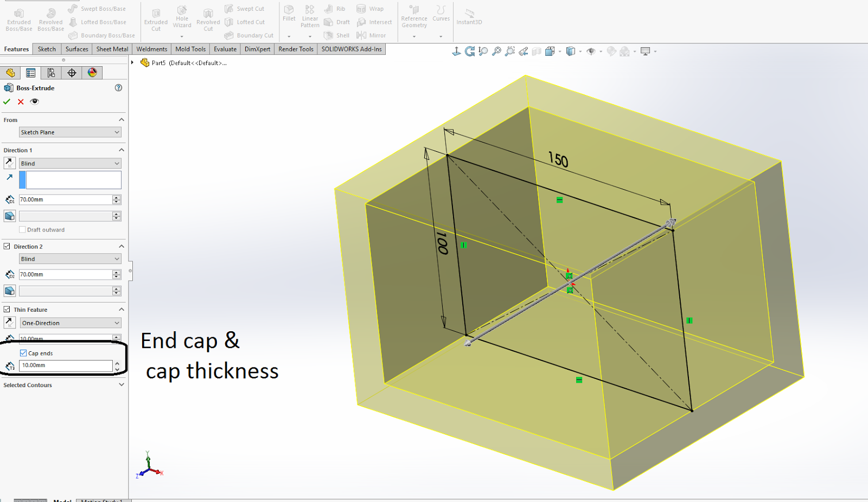
Task: Open the Mirror feature tool
Action: click(x=373, y=35)
